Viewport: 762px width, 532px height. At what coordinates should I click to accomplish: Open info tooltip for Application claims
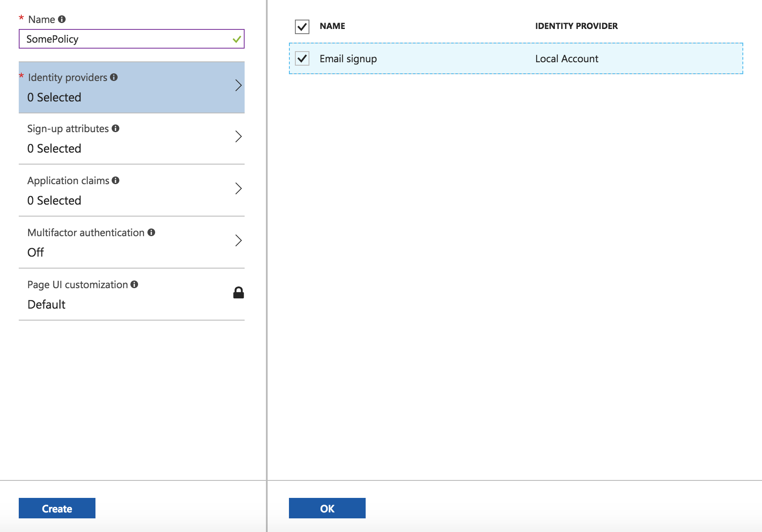pyautogui.click(x=115, y=180)
